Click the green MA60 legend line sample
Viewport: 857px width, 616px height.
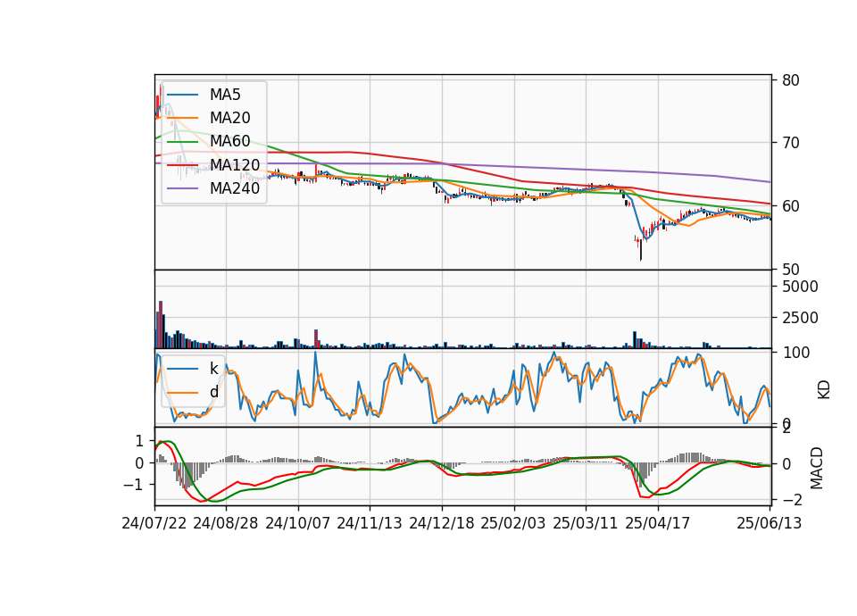pos(182,142)
